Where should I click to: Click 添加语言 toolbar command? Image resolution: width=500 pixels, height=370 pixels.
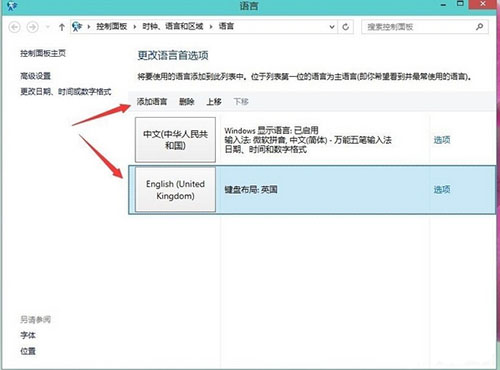tap(152, 102)
